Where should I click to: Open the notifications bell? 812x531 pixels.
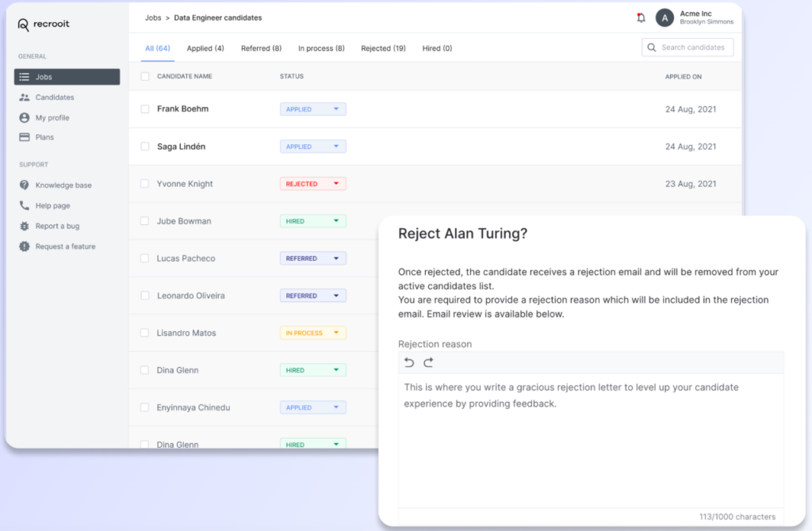641,17
